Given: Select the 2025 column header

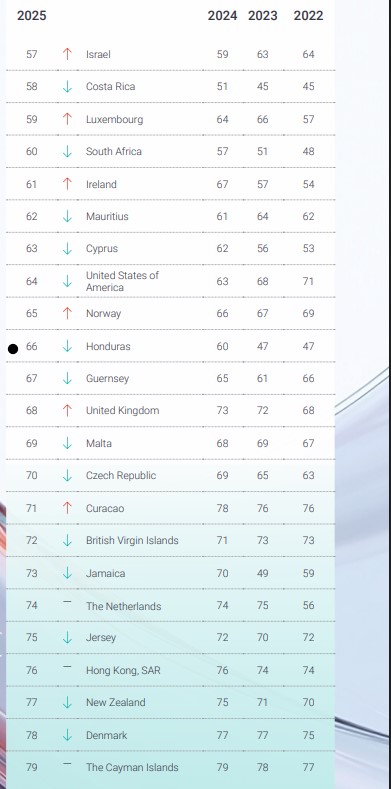Looking at the screenshot, I should tap(32, 16).
